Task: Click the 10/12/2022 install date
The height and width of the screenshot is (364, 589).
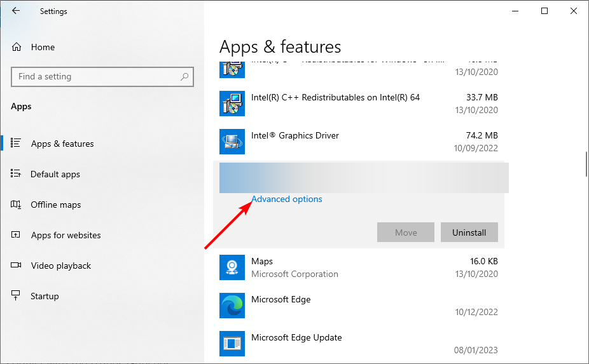Action: pyautogui.click(x=476, y=312)
